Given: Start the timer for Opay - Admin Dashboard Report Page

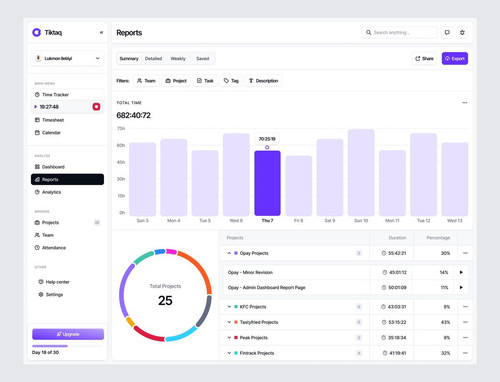Looking at the screenshot, I should (x=461, y=287).
